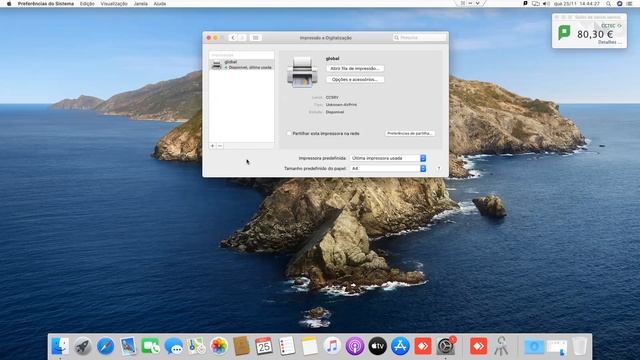
Task: Open Keychain Access keys icon in Dock
Action: [x=501, y=346]
